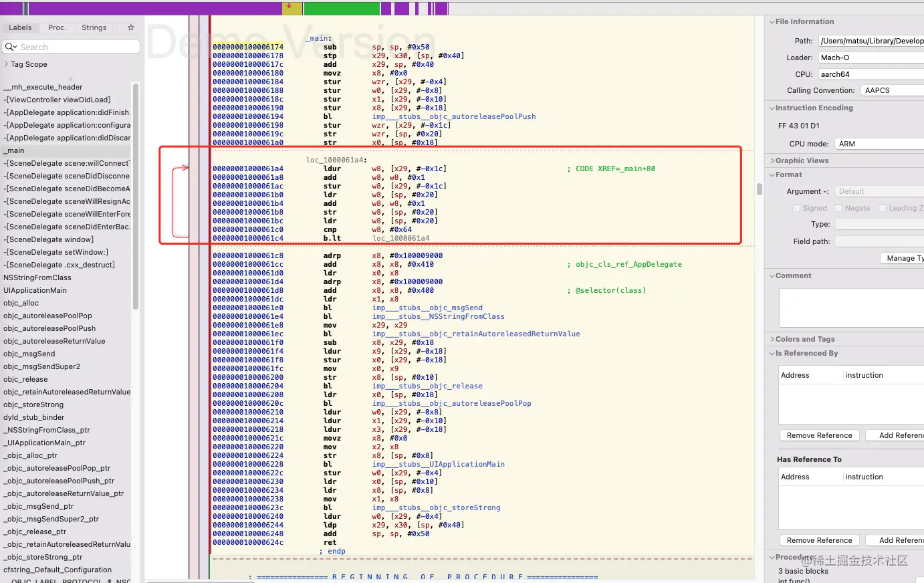Expand the Graphic Views section
The width and height of the screenshot is (924, 583).
[x=771, y=160]
